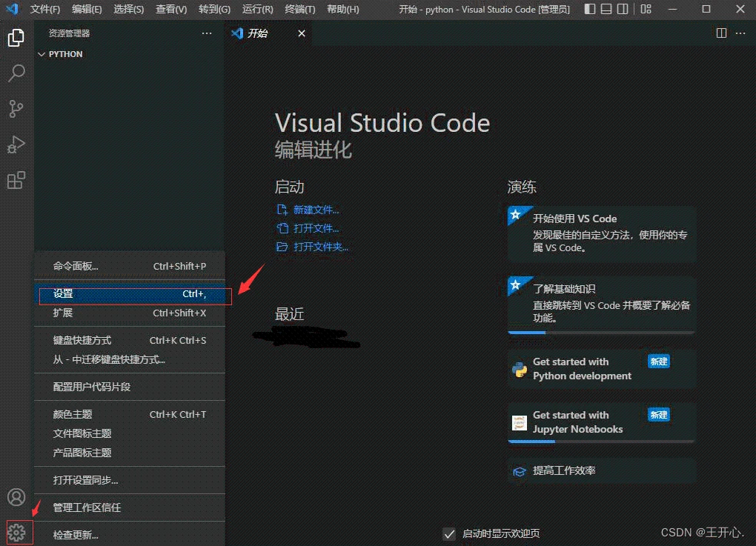Image resolution: width=756 pixels, height=546 pixels.
Task: Click the Python logo walkthrough icon
Action: pos(520,369)
